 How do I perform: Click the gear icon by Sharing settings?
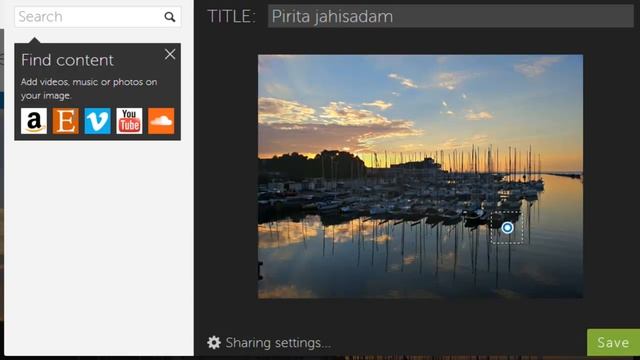coord(214,342)
